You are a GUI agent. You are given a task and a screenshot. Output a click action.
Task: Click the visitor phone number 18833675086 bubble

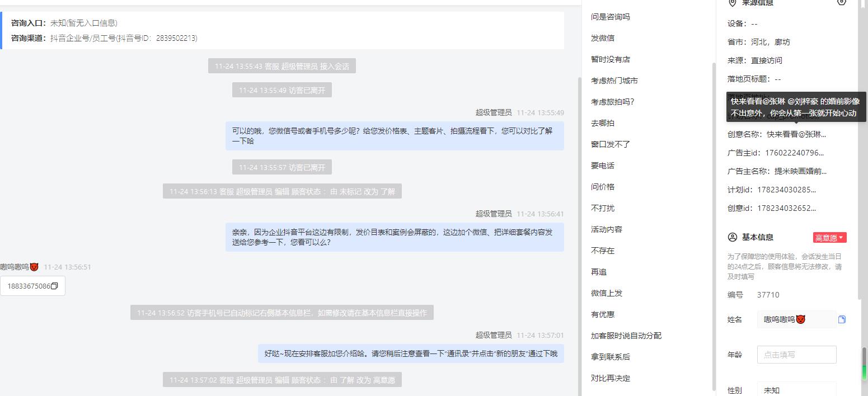point(32,286)
